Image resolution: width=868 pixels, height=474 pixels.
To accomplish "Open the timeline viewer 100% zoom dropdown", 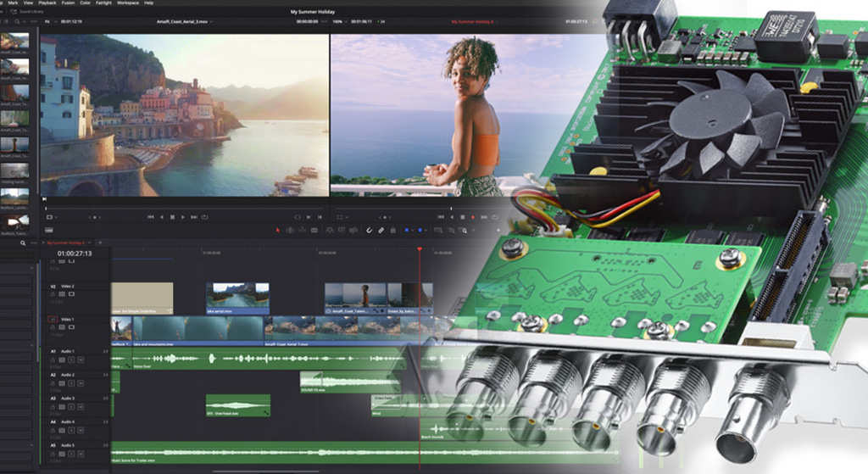I will click(x=339, y=21).
